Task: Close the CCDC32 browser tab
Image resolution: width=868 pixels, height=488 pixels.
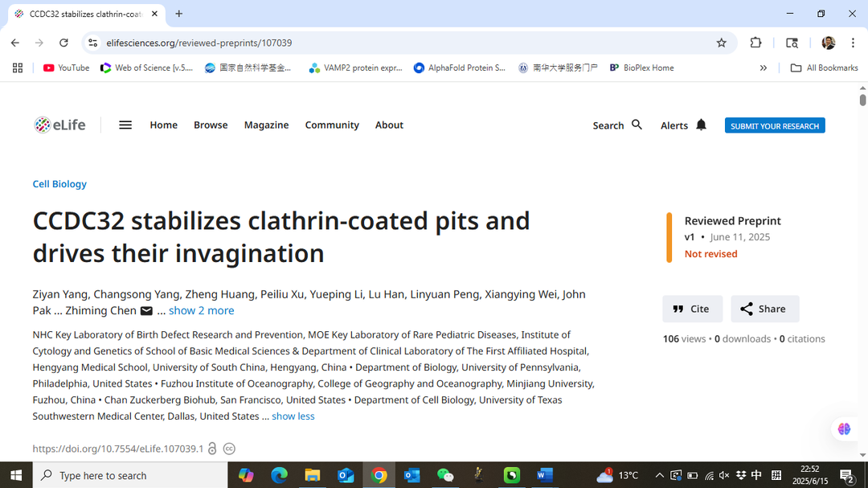Action: 154,14
